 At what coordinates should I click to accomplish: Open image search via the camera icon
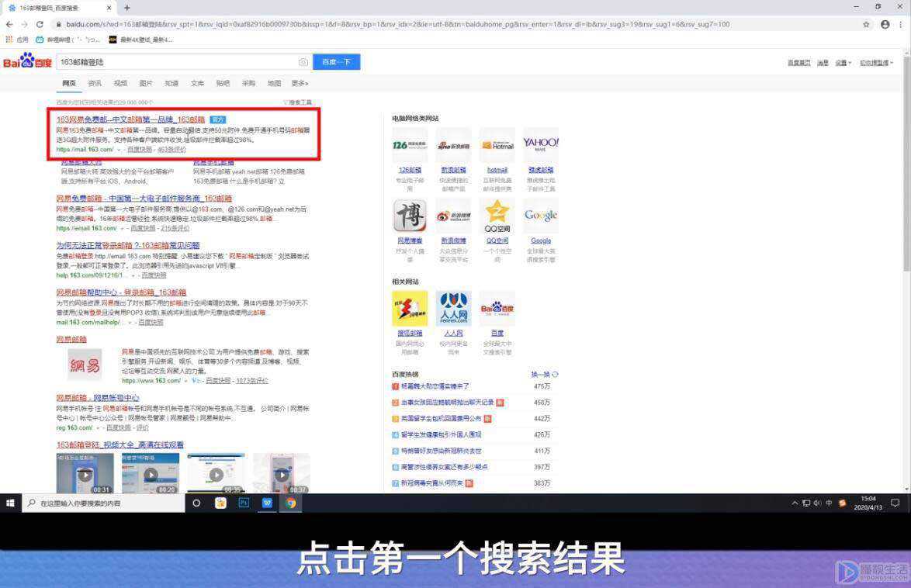point(303,62)
